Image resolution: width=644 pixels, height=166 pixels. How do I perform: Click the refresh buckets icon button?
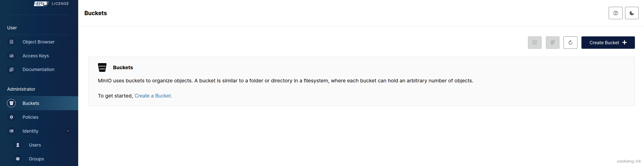point(570,42)
